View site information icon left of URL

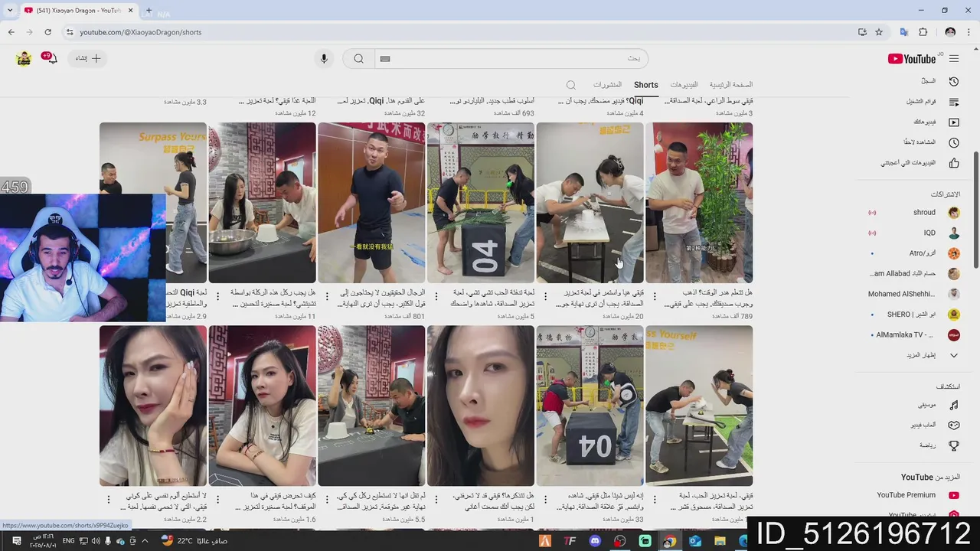[70, 32]
